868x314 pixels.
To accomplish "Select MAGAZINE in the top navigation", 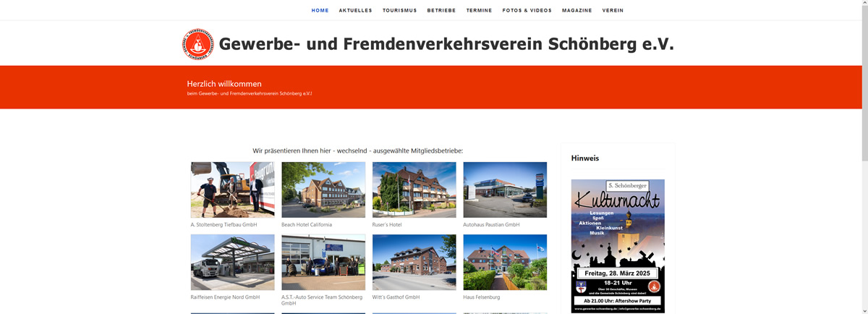I will (x=576, y=11).
